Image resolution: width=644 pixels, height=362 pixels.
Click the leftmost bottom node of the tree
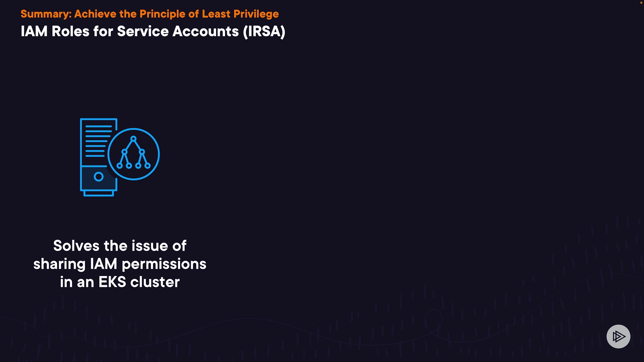click(x=119, y=166)
